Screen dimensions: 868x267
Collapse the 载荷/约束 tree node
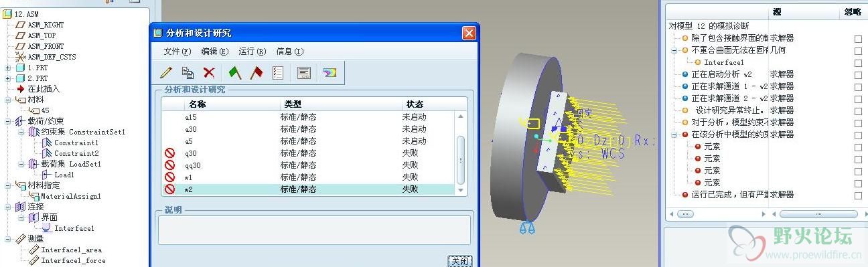7,121
